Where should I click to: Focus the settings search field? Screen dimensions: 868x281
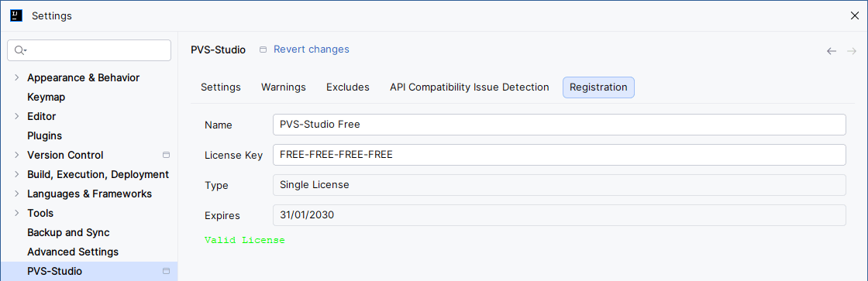pyautogui.click(x=89, y=50)
